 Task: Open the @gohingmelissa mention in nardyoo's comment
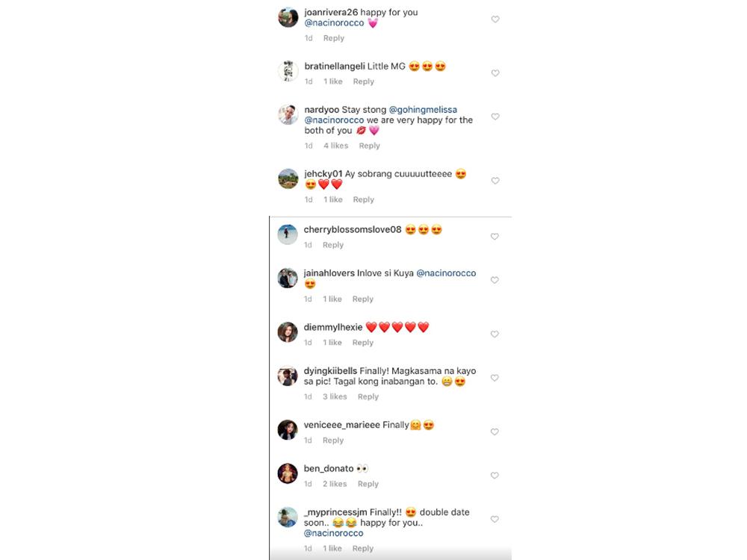pyautogui.click(x=423, y=110)
